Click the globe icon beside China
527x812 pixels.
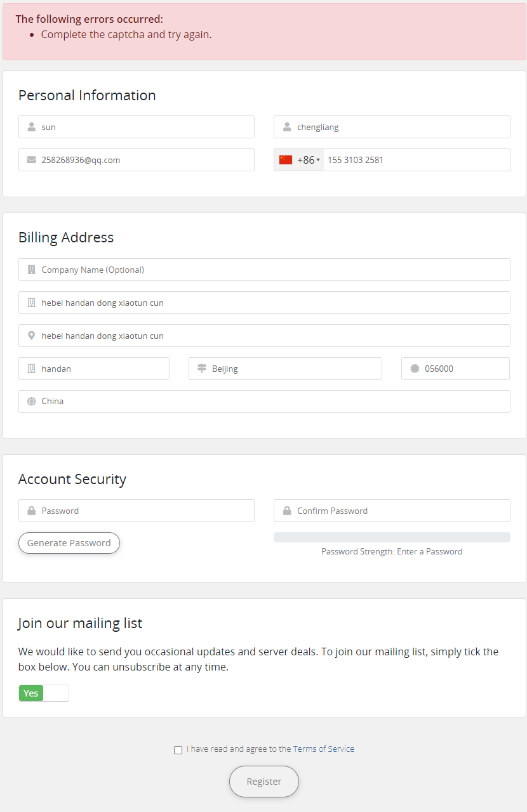pyautogui.click(x=32, y=402)
